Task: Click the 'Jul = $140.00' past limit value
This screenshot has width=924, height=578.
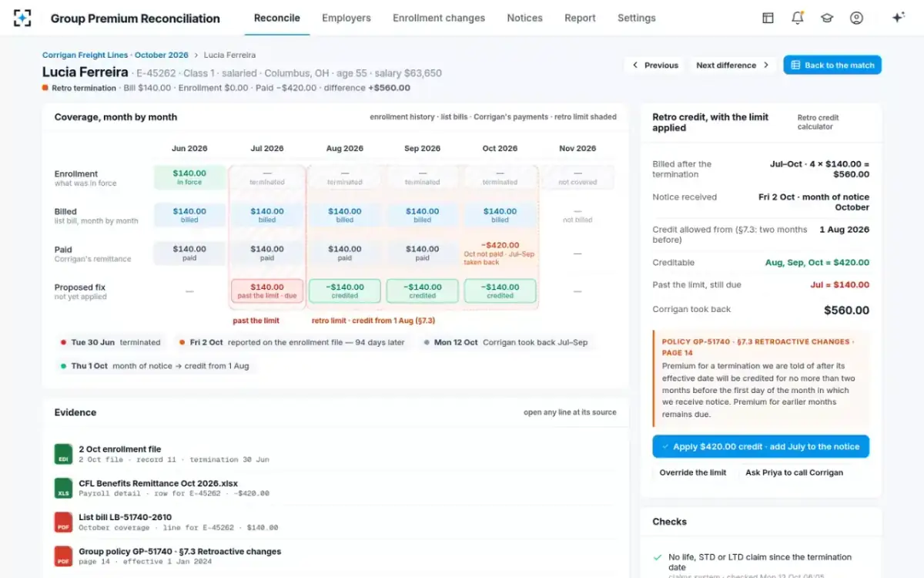Action: (x=839, y=285)
